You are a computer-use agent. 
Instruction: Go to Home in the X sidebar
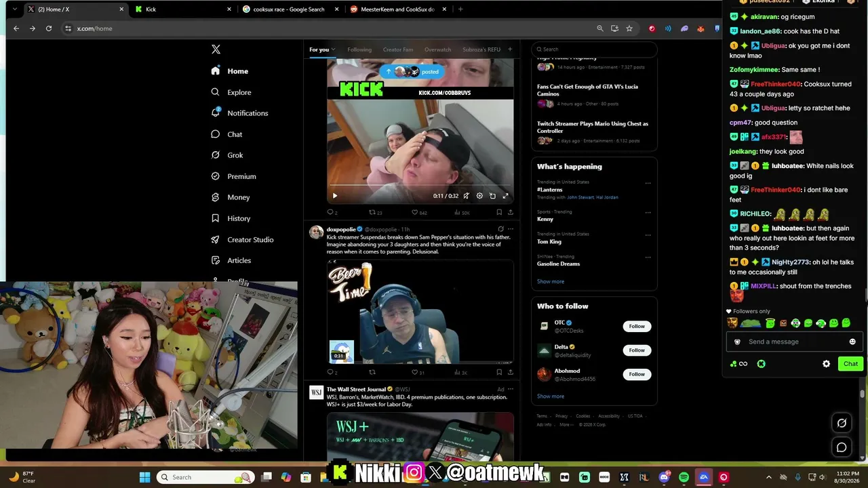point(229,71)
